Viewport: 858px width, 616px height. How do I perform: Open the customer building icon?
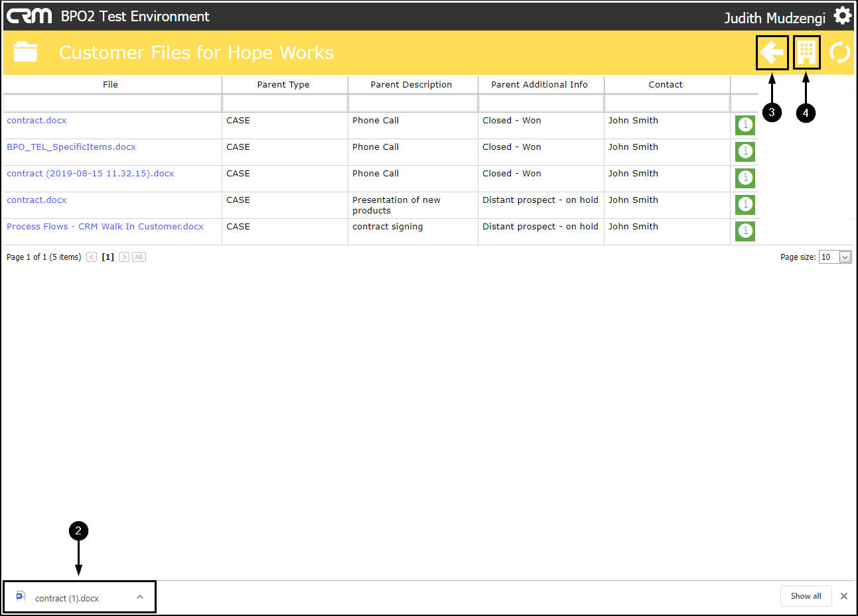[806, 52]
